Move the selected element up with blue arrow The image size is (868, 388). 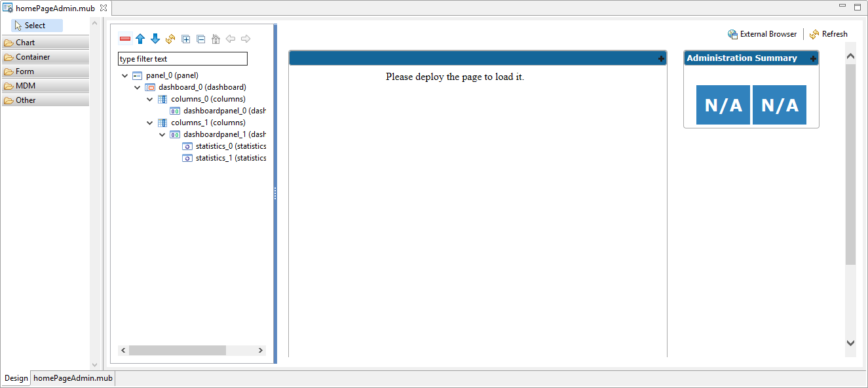coord(140,39)
